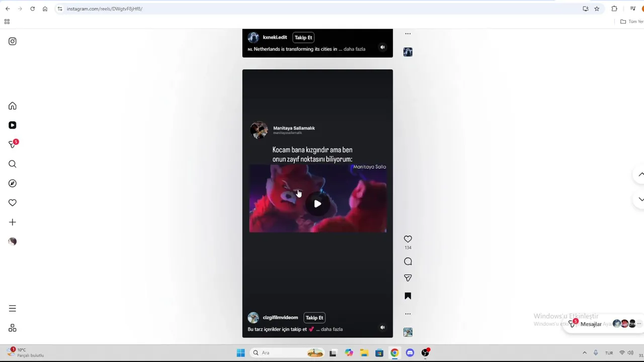Open Discord from taskbar
Viewport: 644px width, 362px height.
pos(410,353)
